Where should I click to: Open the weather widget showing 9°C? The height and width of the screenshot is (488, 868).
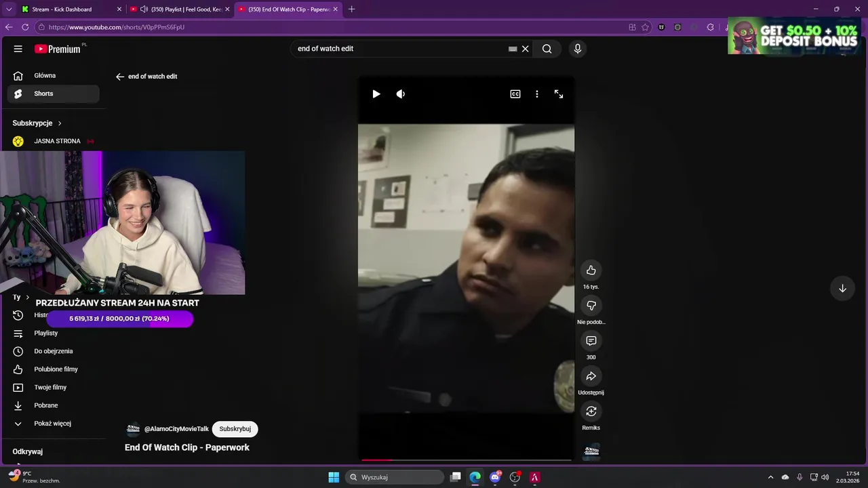point(34,477)
